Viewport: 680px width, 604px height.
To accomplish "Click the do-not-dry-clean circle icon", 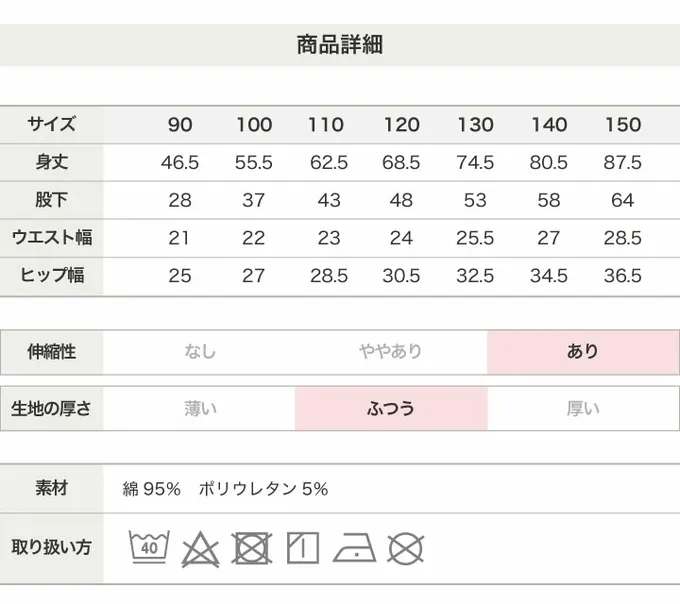I will 406,548.
